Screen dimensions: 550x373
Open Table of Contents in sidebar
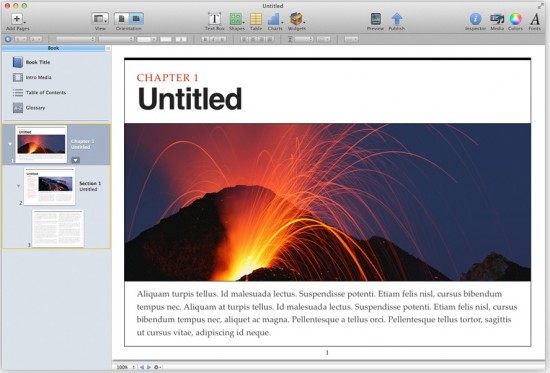click(x=39, y=93)
